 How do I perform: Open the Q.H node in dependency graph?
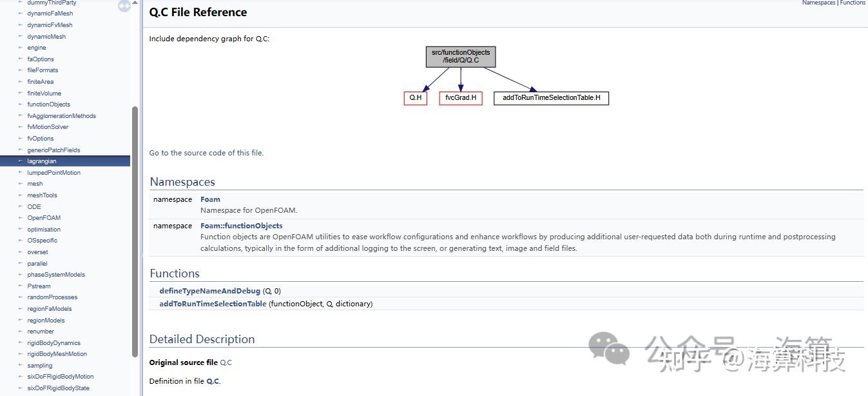(x=416, y=98)
